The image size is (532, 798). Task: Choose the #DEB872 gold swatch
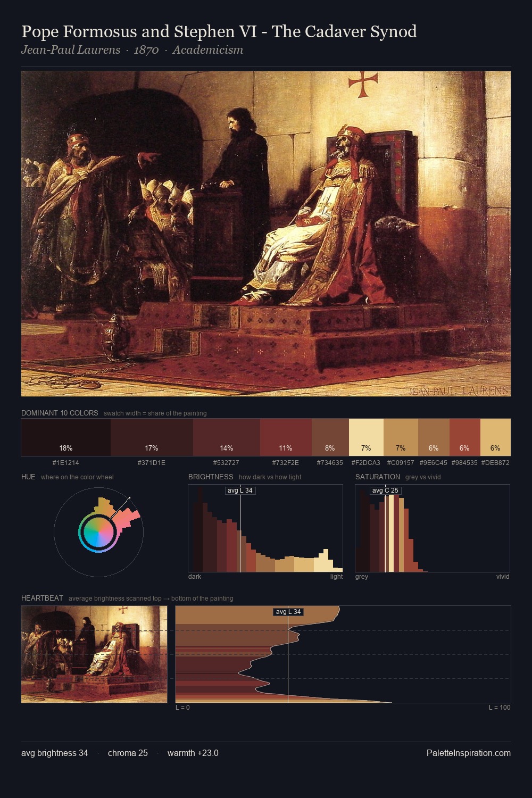[x=495, y=437]
